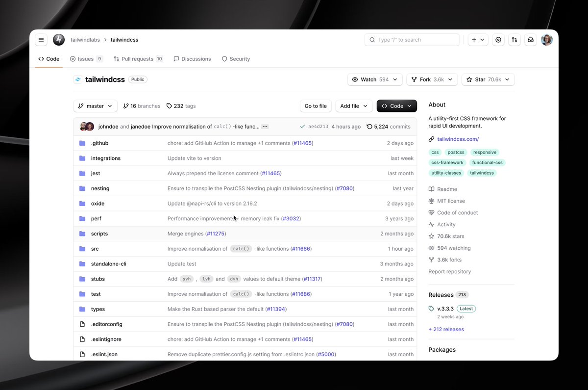
Task: Click the lightning bolt site logo
Action: tap(59, 40)
